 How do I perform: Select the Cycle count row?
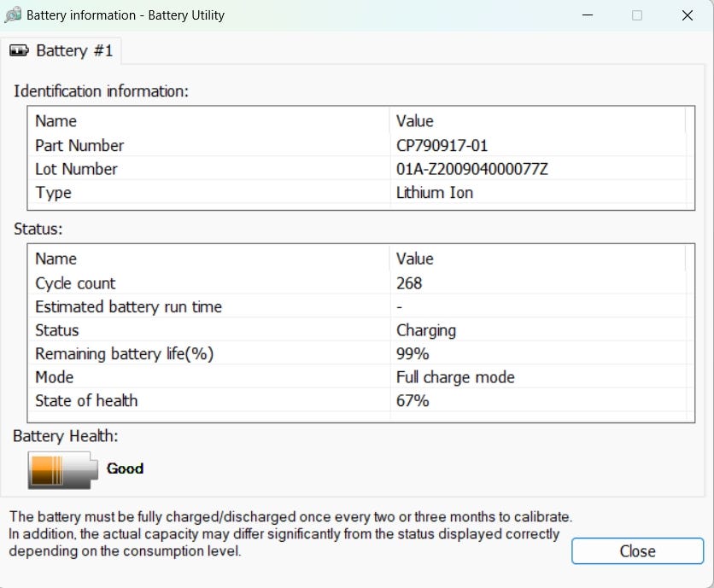75,283
